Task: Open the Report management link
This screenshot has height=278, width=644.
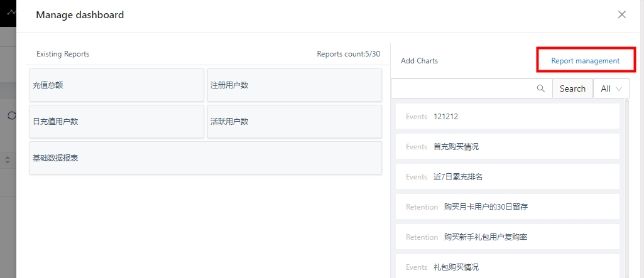Action: [x=585, y=61]
